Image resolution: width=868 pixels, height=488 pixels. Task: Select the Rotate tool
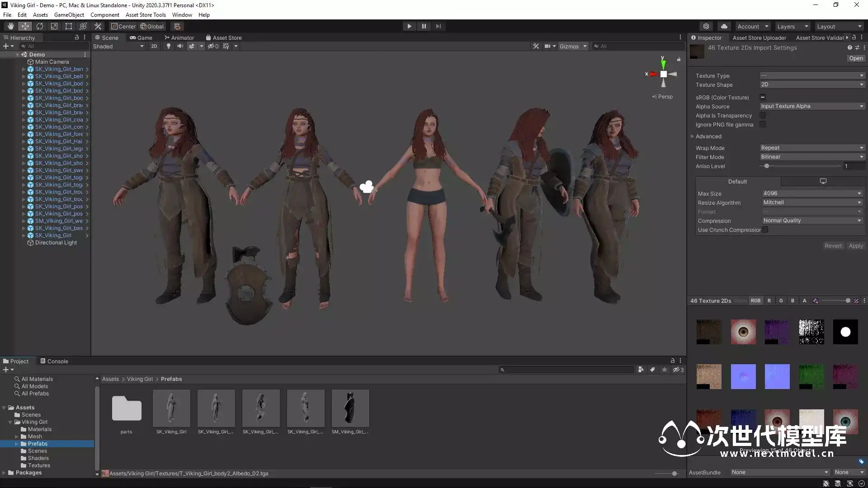(x=40, y=26)
